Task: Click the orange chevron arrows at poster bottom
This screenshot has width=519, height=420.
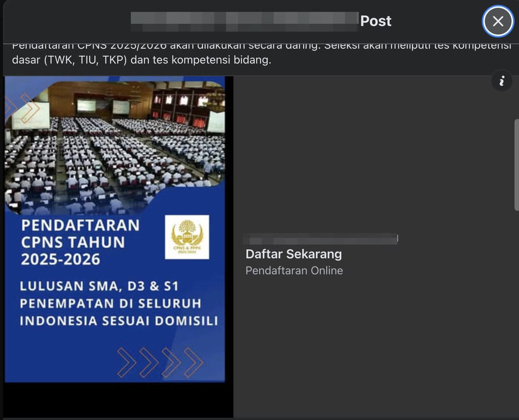Action: [x=160, y=362]
